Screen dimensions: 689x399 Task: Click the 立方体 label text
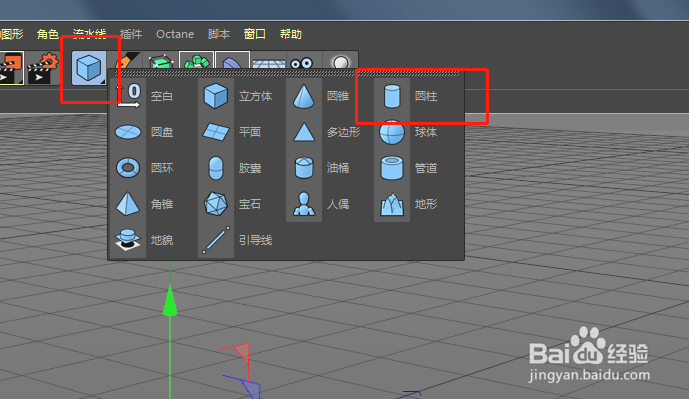256,96
